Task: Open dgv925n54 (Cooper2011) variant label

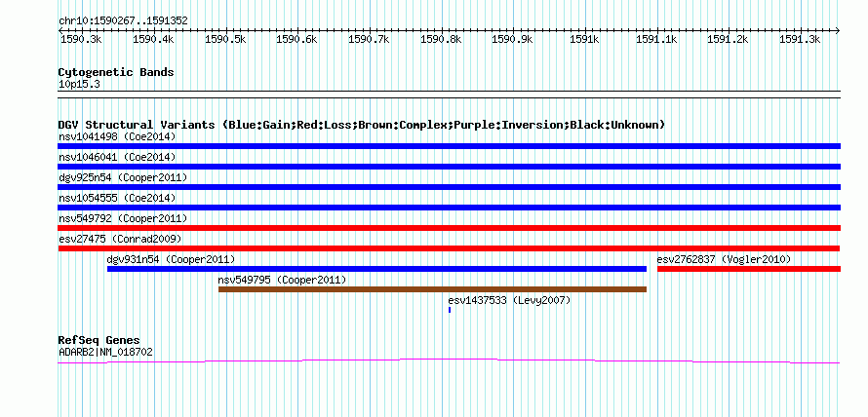Action: coord(123,177)
